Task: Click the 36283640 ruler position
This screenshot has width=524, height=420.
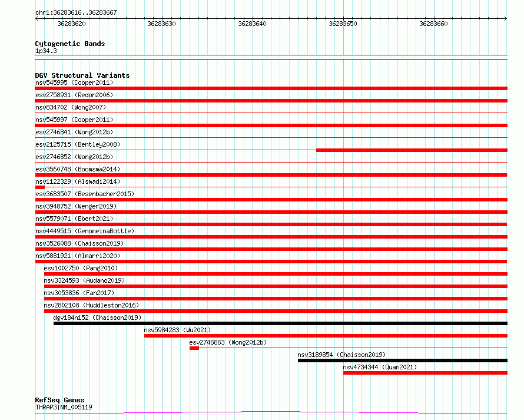Action: click(x=253, y=24)
